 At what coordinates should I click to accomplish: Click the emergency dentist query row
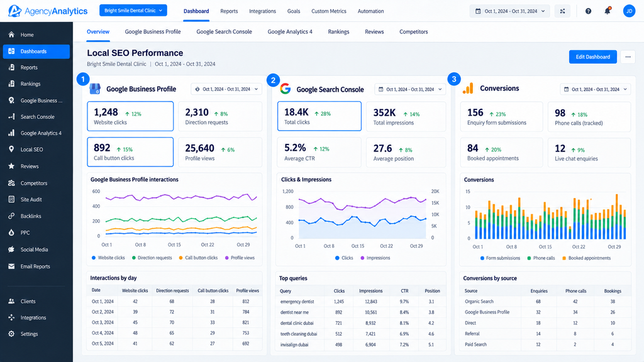[360, 302]
